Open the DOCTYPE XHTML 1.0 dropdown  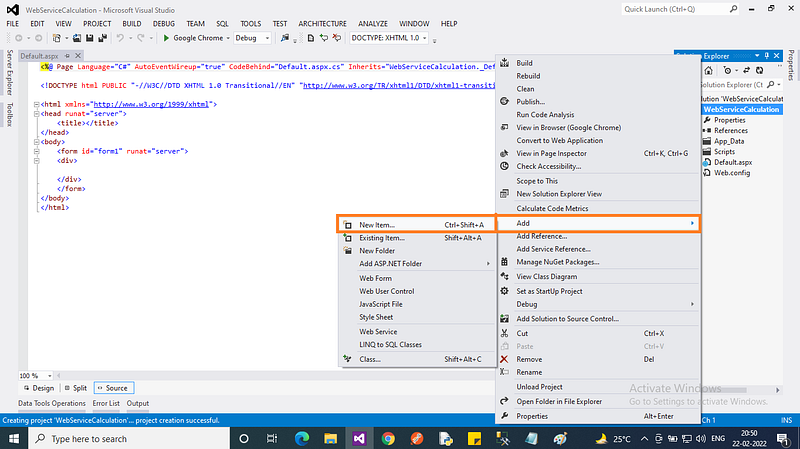point(424,38)
